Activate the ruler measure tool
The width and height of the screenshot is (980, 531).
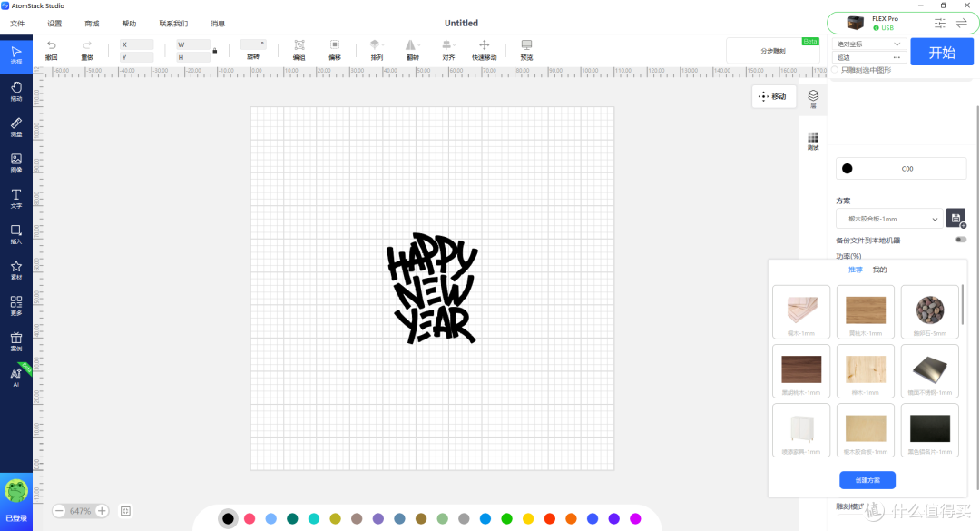[x=16, y=126]
